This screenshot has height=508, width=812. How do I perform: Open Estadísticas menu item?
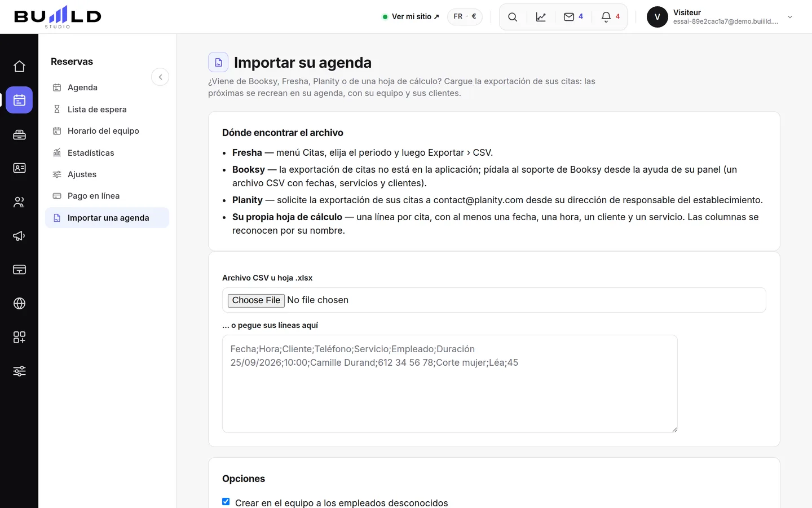[107, 153]
